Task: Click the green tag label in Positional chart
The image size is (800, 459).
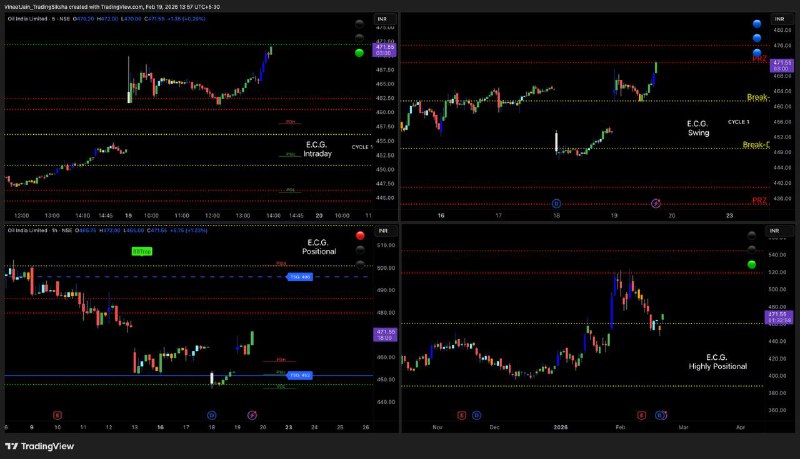Action: click(142, 251)
